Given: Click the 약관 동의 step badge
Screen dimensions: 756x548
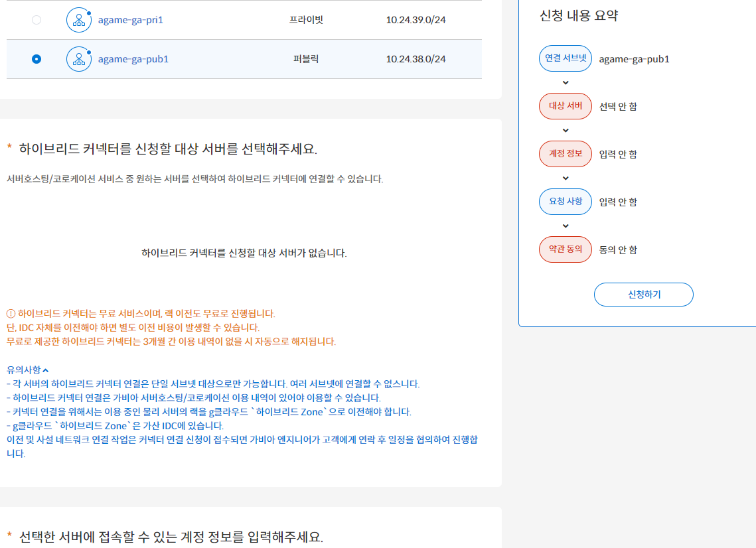Looking at the screenshot, I should click(565, 249).
